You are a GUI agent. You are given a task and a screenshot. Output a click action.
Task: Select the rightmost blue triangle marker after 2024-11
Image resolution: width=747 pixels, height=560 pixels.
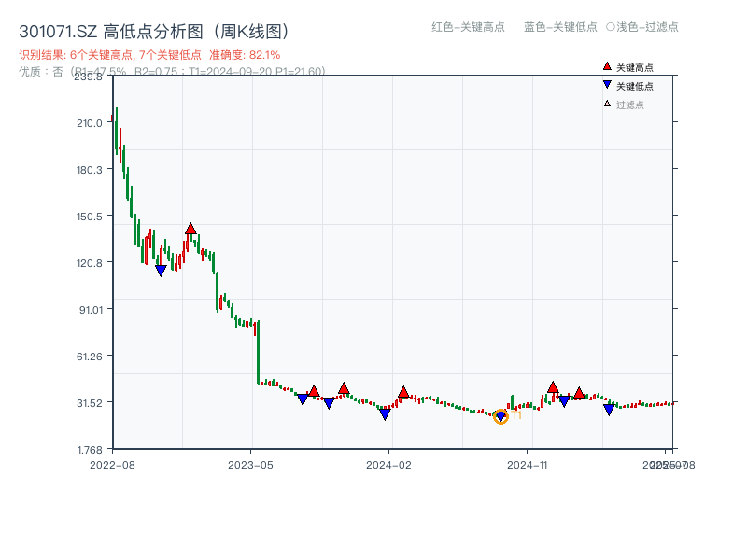pos(608,410)
